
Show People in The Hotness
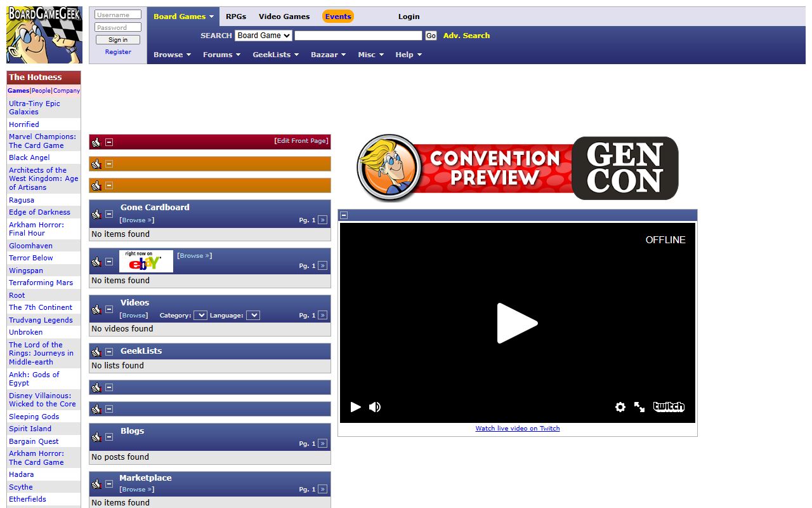(41, 91)
